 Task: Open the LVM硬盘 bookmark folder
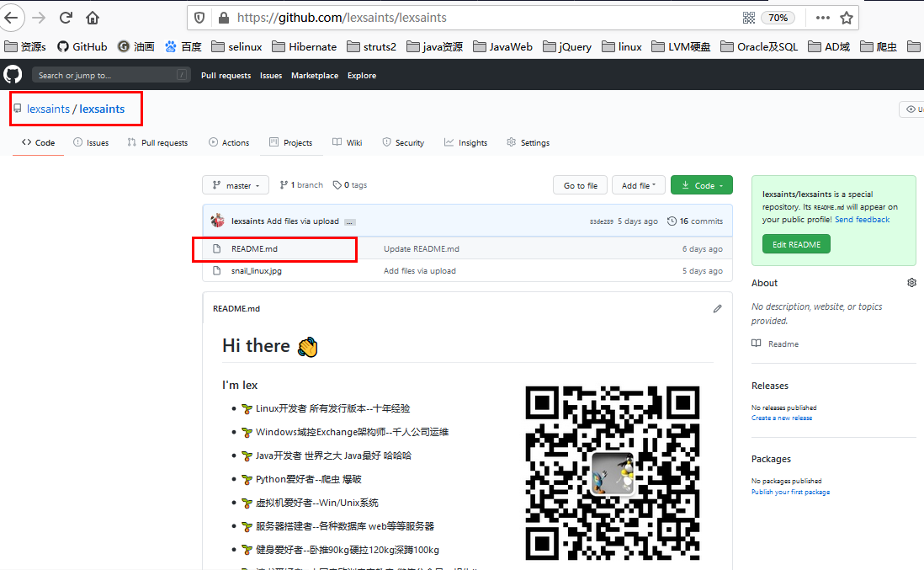click(x=681, y=46)
